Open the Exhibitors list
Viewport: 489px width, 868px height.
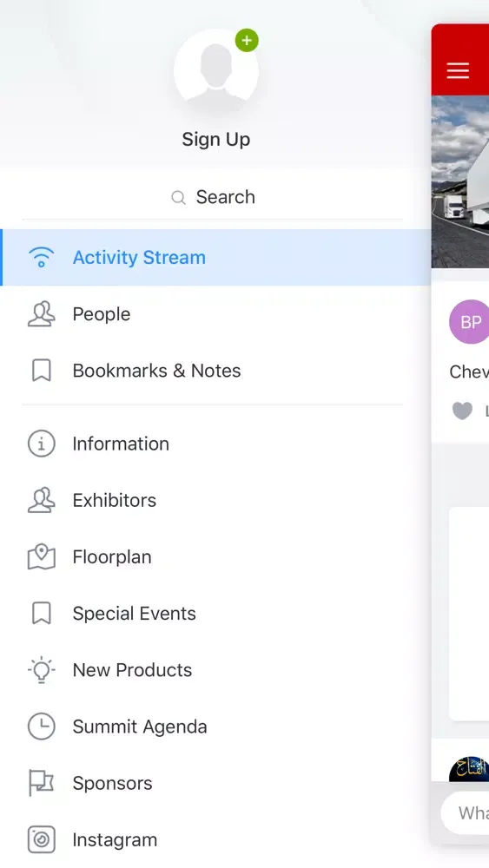tap(215, 500)
